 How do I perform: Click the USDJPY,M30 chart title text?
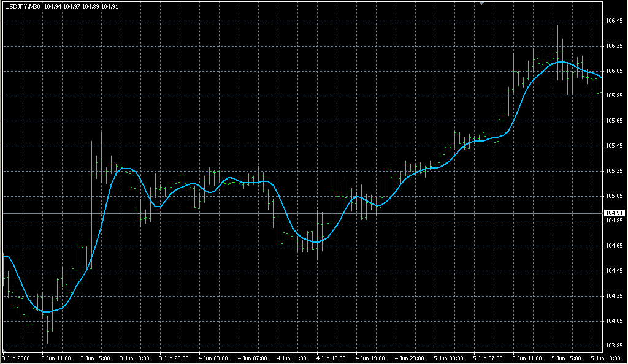coord(23,7)
